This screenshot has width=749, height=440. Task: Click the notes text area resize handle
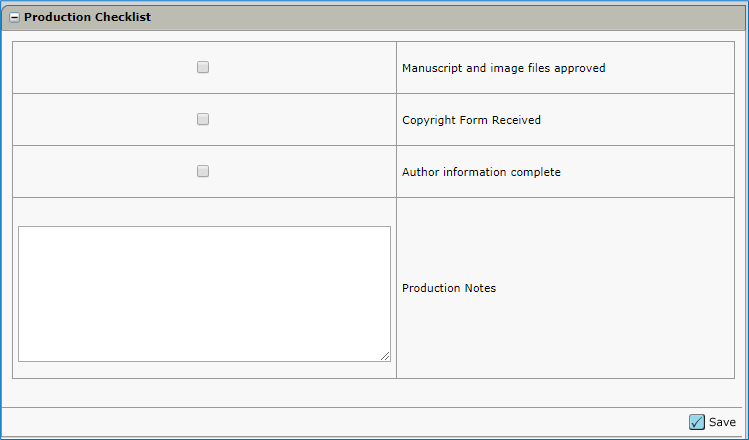click(384, 355)
